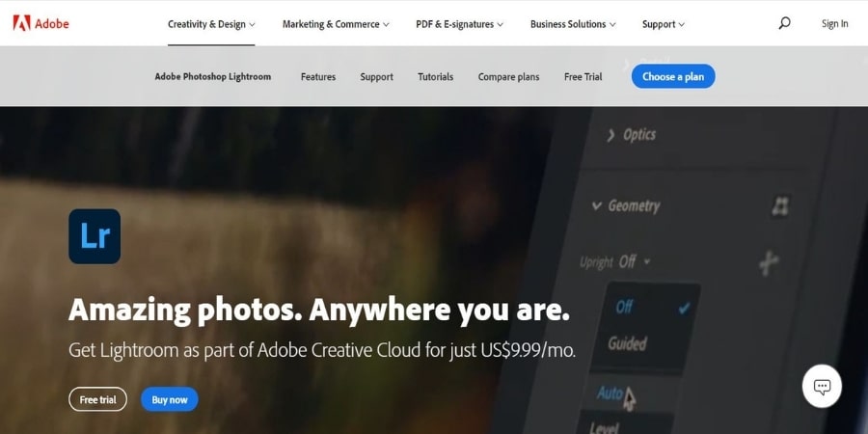Screen dimensions: 868x434
Task: Click the Choose a plan button
Action: click(673, 76)
